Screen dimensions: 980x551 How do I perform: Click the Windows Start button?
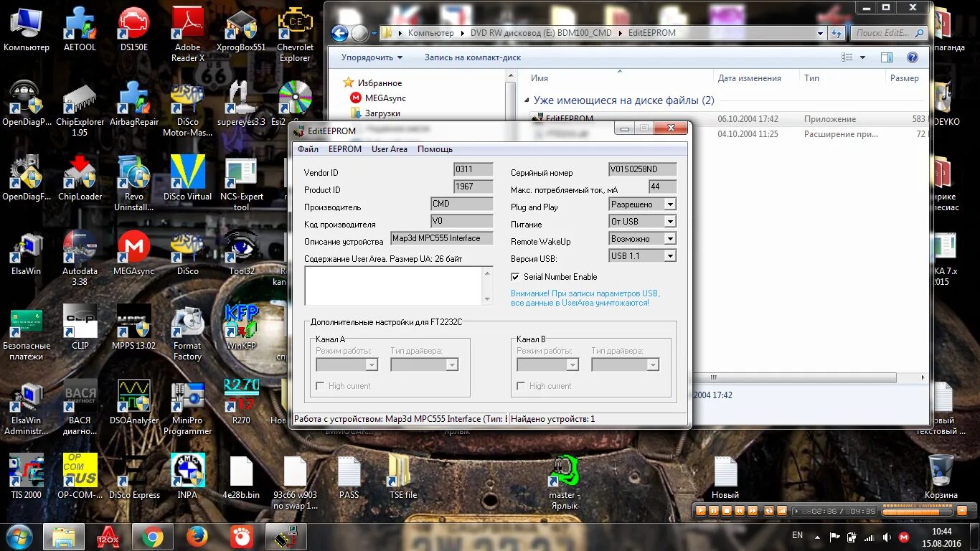coord(19,537)
